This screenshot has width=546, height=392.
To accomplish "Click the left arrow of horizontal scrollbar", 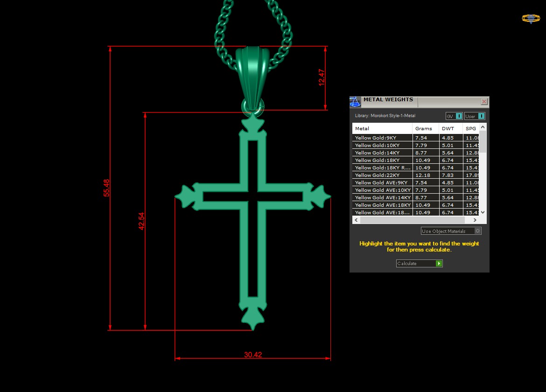I will [x=356, y=220].
